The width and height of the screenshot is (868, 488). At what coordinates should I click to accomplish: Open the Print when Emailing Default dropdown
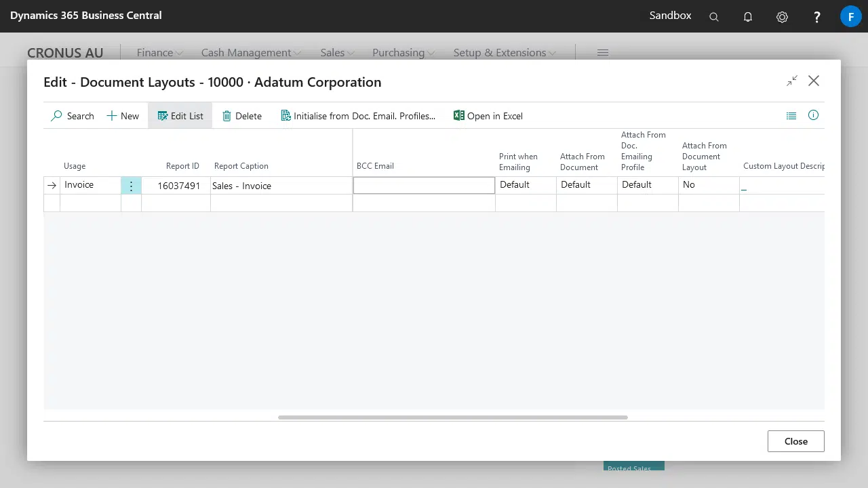[525, 185]
